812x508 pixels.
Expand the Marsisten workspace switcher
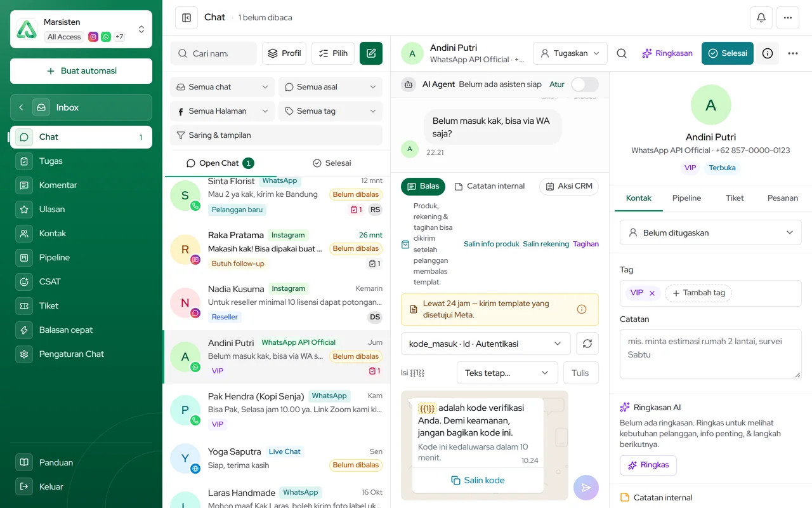[81, 29]
